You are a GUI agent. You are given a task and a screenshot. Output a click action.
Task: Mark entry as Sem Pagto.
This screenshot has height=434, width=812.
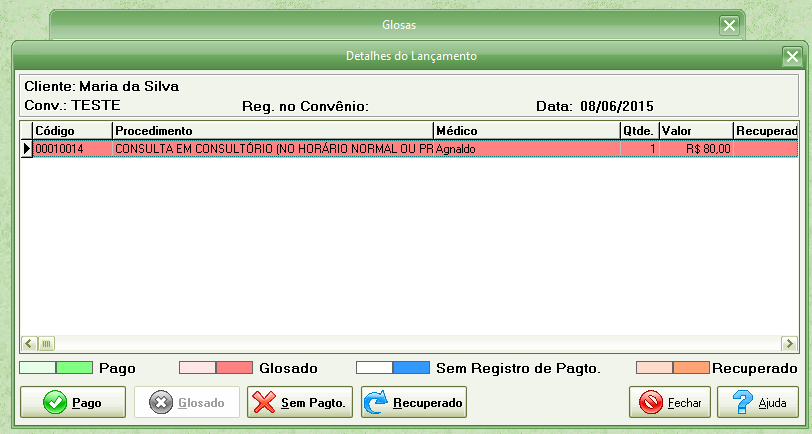[300, 402]
